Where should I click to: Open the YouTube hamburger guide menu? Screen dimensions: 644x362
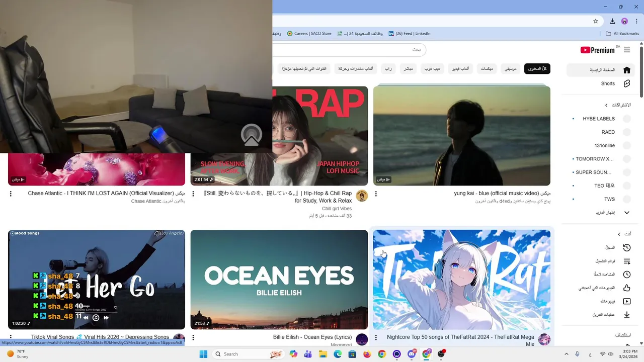coord(627,50)
